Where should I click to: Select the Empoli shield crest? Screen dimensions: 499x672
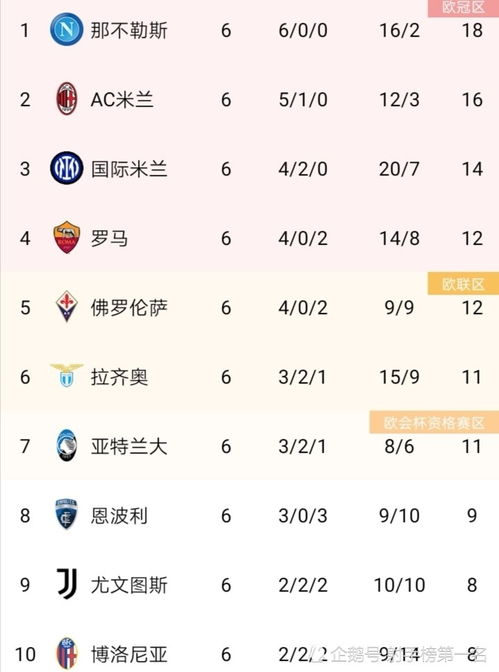(66, 514)
